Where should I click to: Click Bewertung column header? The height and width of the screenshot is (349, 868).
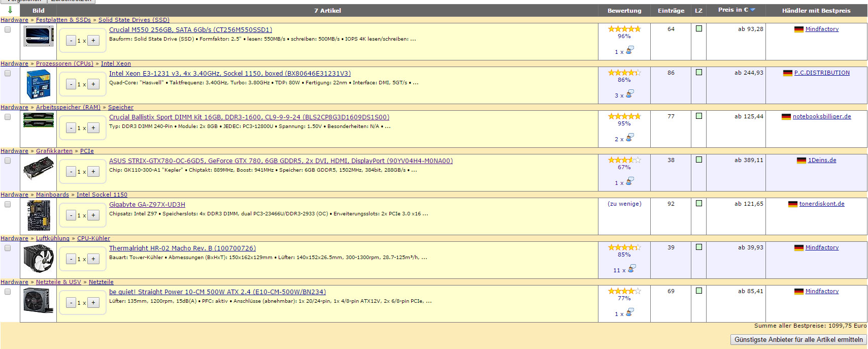(x=624, y=11)
